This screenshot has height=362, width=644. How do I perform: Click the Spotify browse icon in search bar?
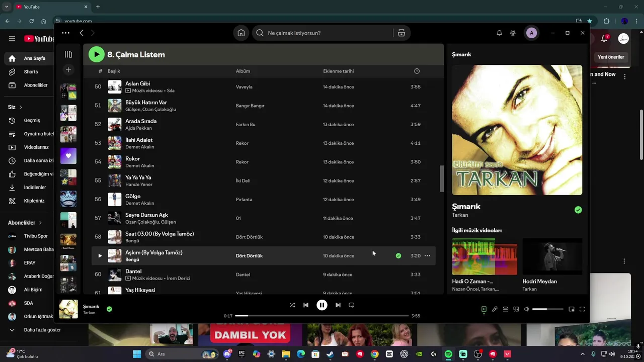click(x=401, y=33)
